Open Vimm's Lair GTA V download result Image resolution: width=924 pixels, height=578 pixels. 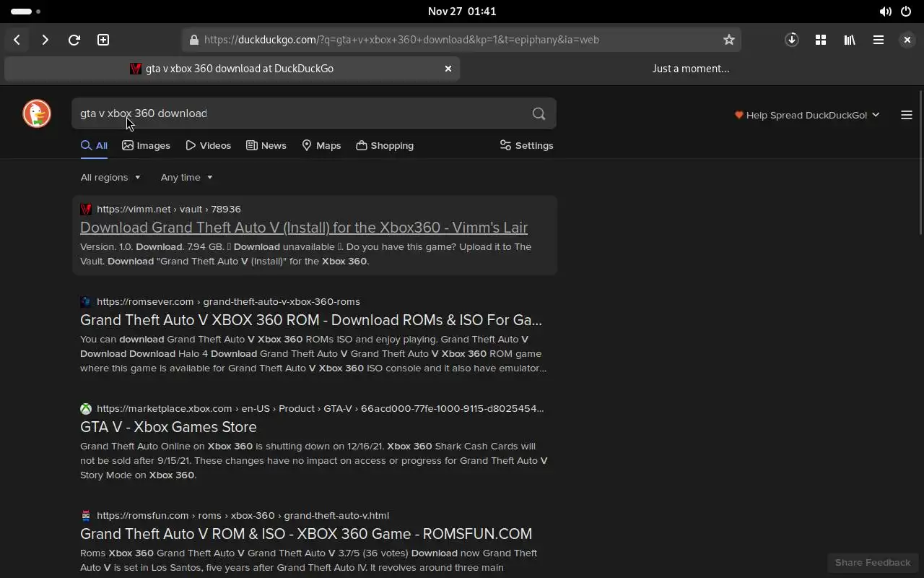(x=304, y=228)
